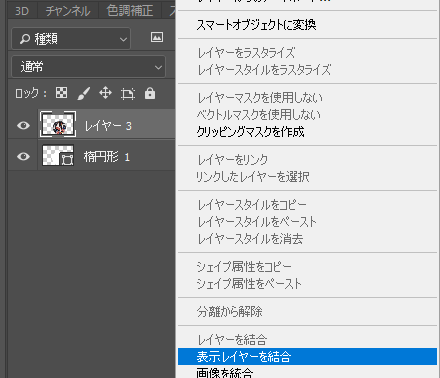Viewport: 440px width, 378px height.
Task: Hide the レイヤー 3 layer
Action: [x=23, y=125]
